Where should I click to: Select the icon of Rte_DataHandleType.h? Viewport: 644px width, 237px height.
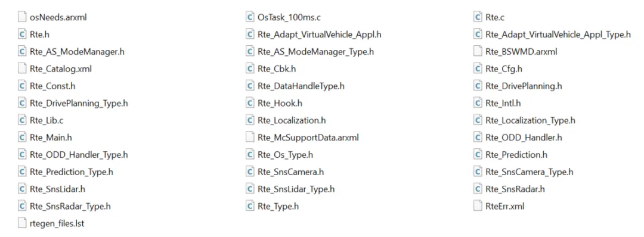(250, 86)
